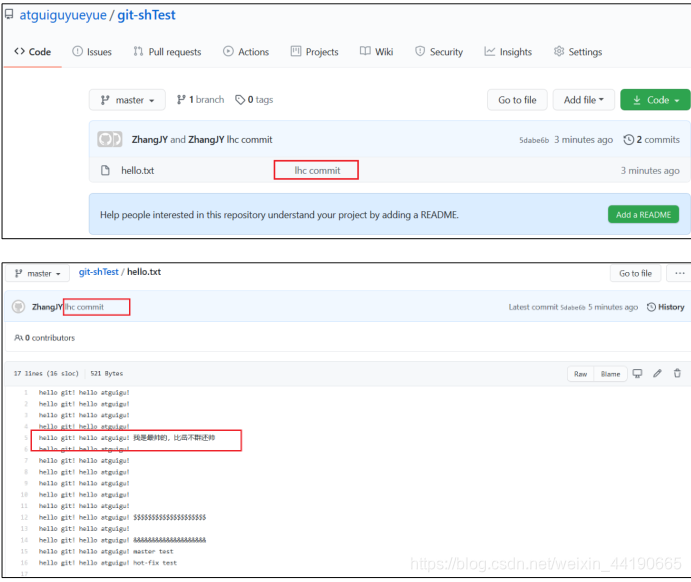The image size is (691, 582).
Task: Open the Projects tab
Action: [315, 52]
